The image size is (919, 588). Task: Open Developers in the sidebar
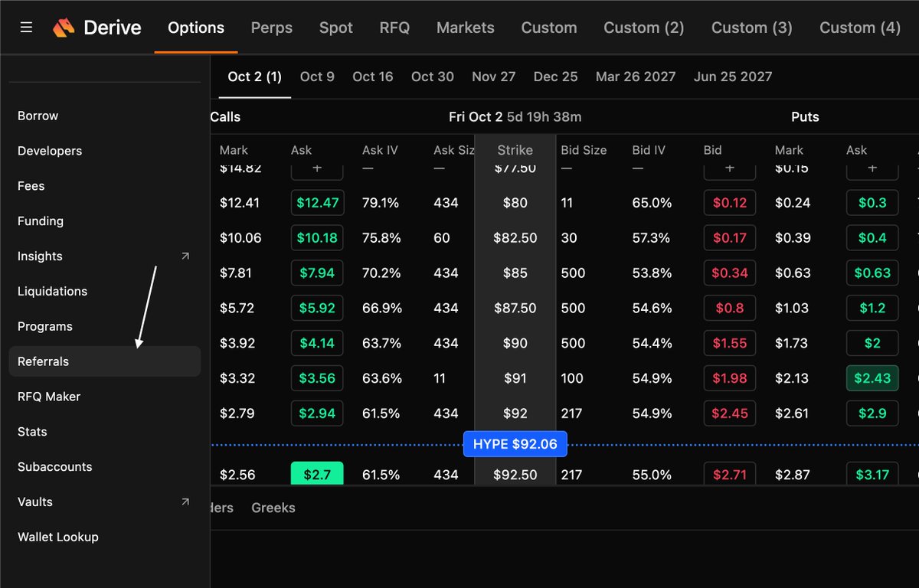click(105, 152)
